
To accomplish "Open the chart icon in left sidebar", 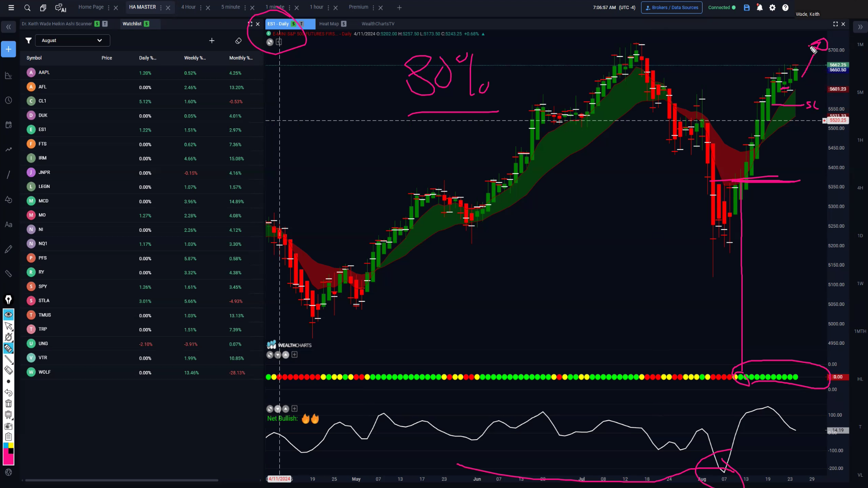I will click(x=9, y=75).
